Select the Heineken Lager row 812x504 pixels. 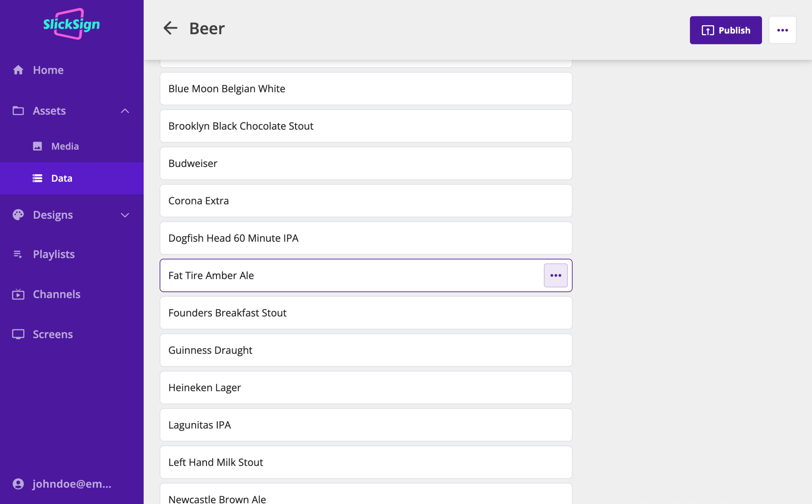pos(366,388)
